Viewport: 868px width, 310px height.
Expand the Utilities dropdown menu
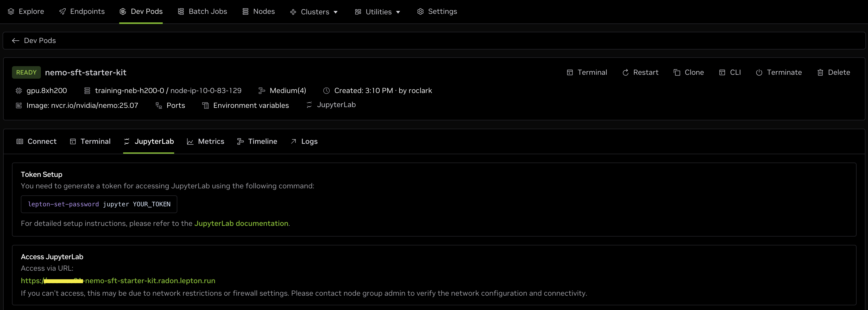pyautogui.click(x=378, y=12)
